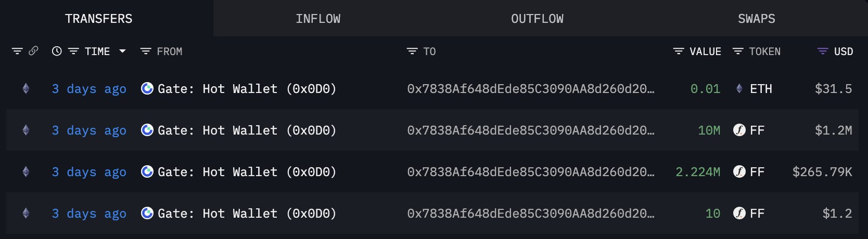The image size is (868, 239).
Task: Open Gate: Hot Wallet link in ETH row
Action: pyautogui.click(x=247, y=89)
